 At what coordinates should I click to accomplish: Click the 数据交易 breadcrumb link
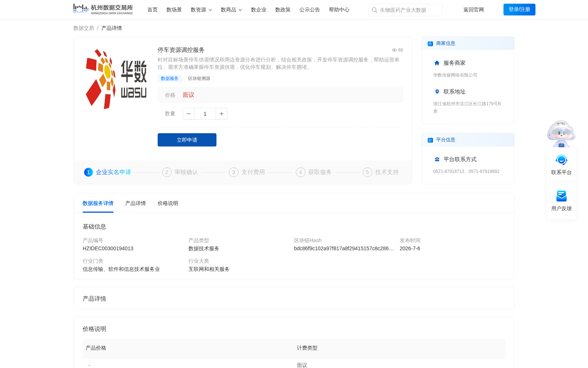[84, 28]
